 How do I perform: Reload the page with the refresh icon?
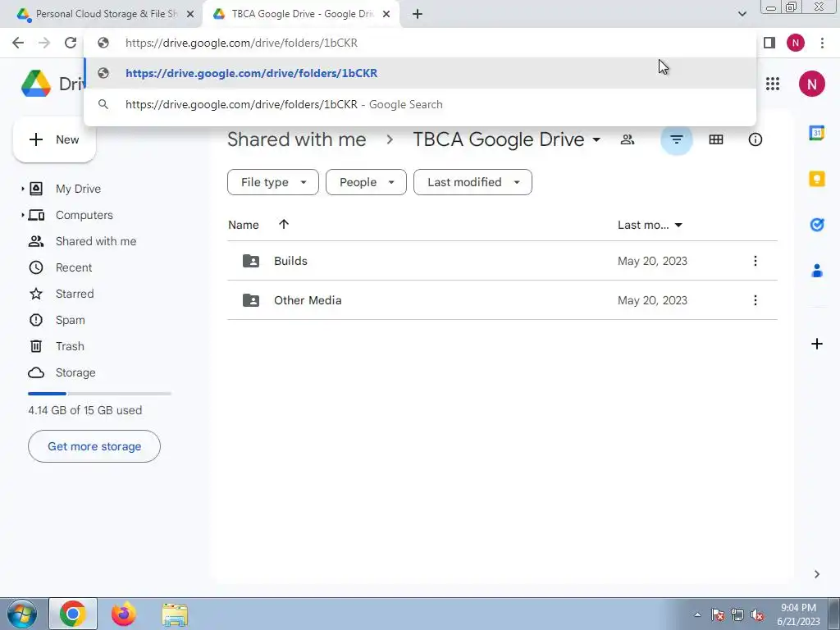(71, 43)
